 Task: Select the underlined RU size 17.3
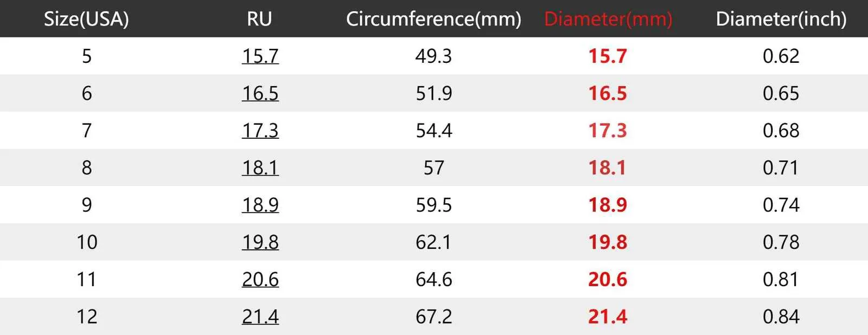pyautogui.click(x=260, y=131)
